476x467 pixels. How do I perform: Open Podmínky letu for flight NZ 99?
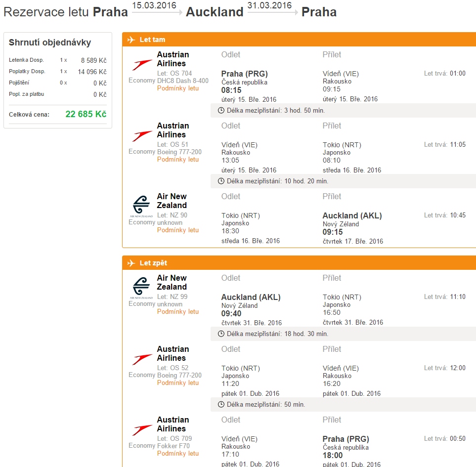pos(178,312)
